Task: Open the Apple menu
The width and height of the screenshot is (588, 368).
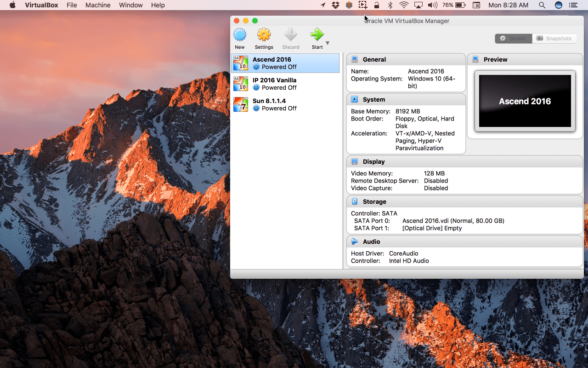Action: click(12, 5)
